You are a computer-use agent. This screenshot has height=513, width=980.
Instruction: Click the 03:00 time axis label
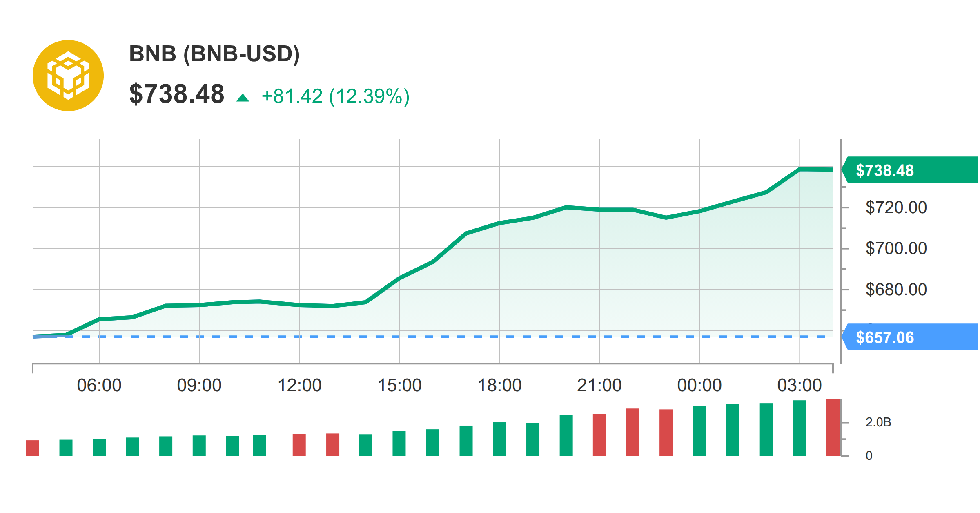tap(800, 385)
